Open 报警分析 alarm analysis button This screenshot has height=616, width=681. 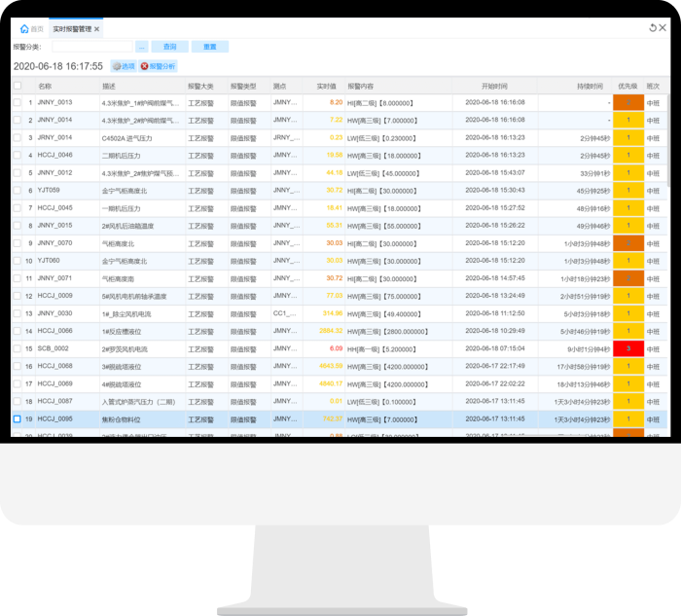coord(159,66)
